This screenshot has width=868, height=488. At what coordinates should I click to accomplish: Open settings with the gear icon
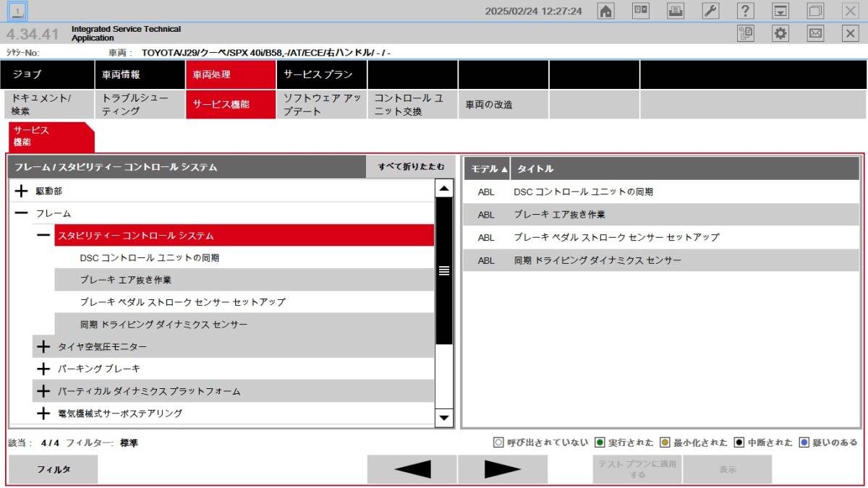coord(780,33)
